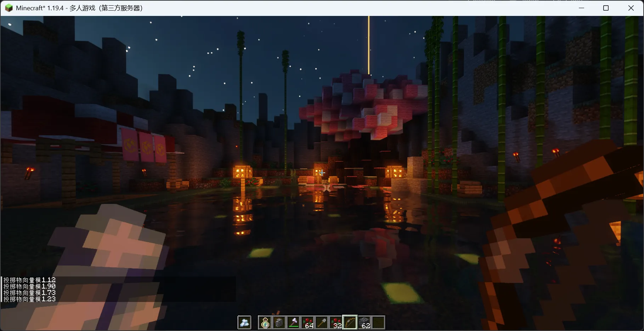Image resolution: width=644 pixels, height=331 pixels.
Task: Select the iron axe in the hotbar
Action: pos(293,323)
